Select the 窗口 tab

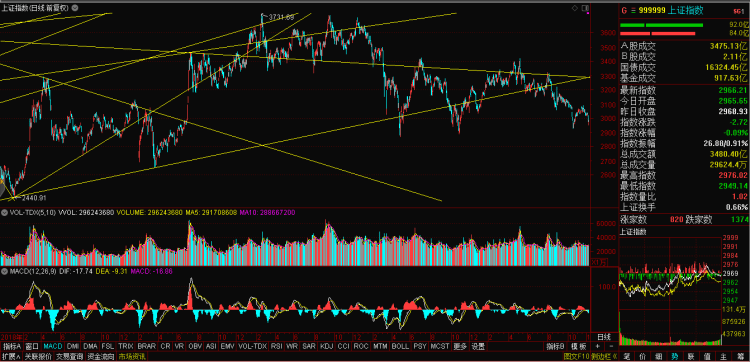(32, 346)
